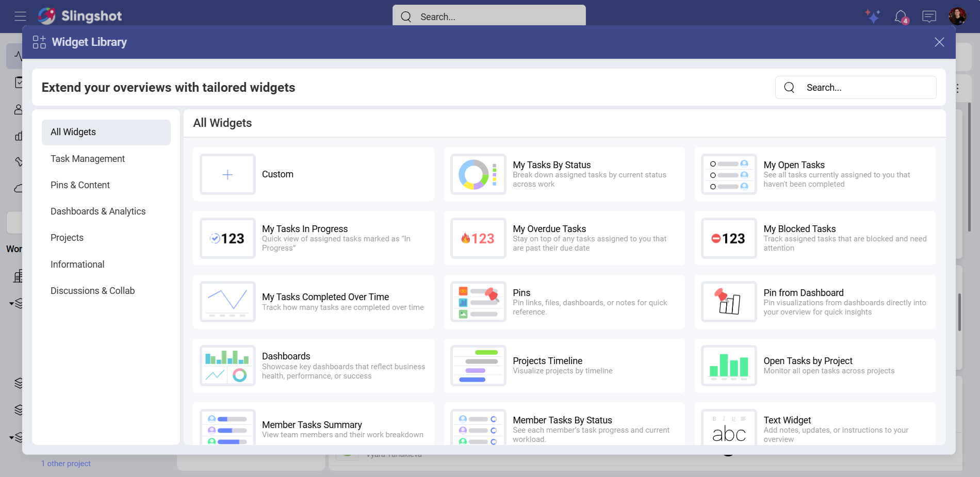Select the Projects category
The width and height of the screenshot is (980, 477).
click(x=67, y=237)
